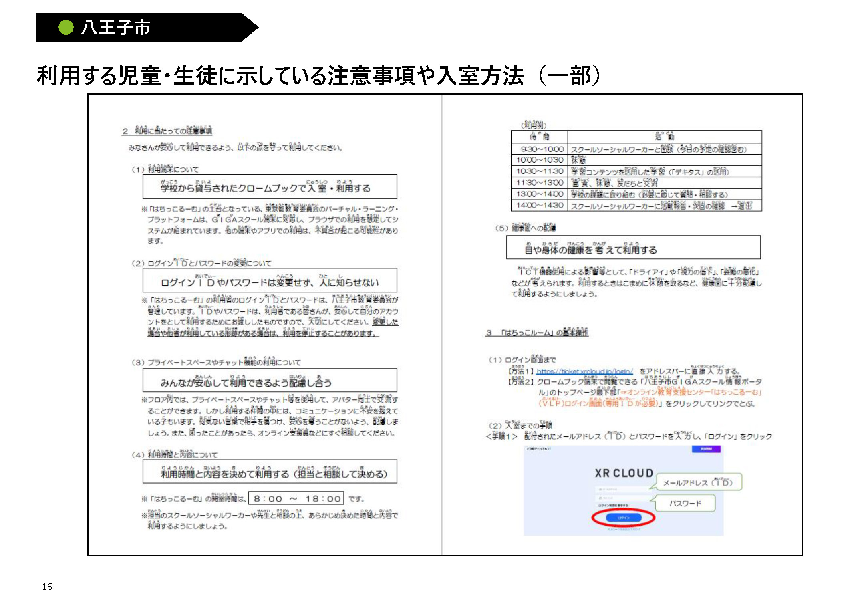Screen dimensions: 868x601
Task: Click the box みんなが安心して利用できるよう配慮し合う
Action: 270,380
